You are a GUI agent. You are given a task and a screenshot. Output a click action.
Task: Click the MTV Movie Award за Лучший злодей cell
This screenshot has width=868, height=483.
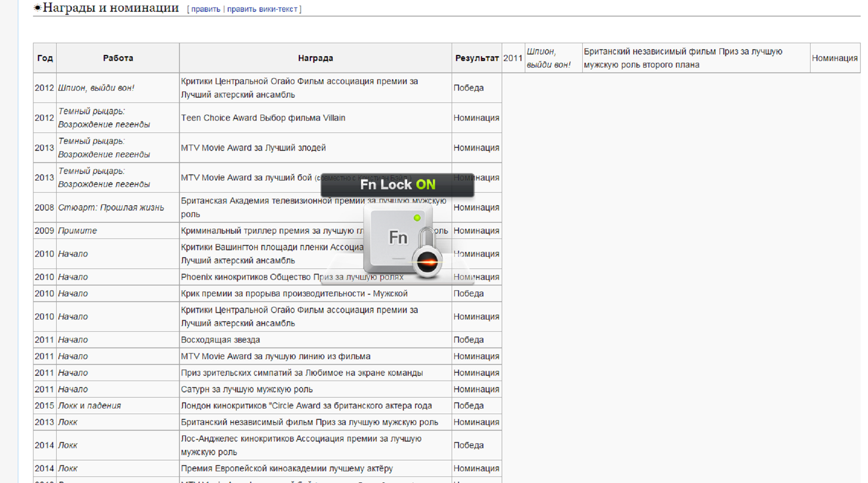(x=253, y=148)
